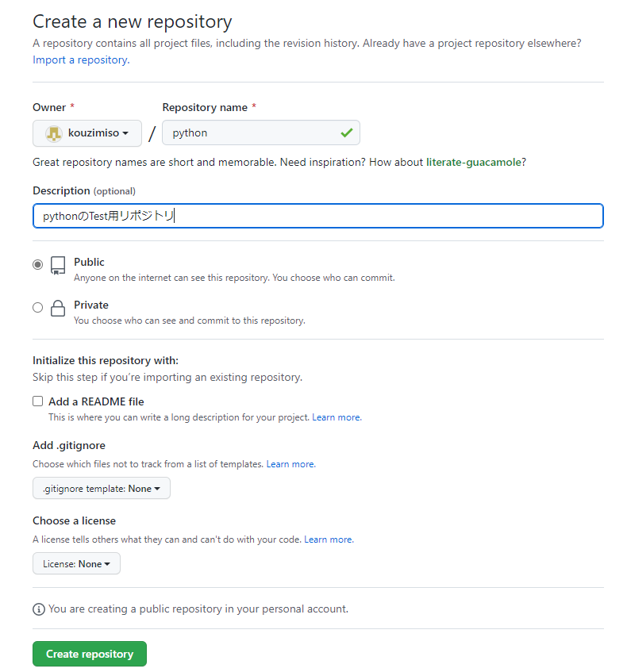
Task: Click inside the Description text field
Action: tap(317, 215)
